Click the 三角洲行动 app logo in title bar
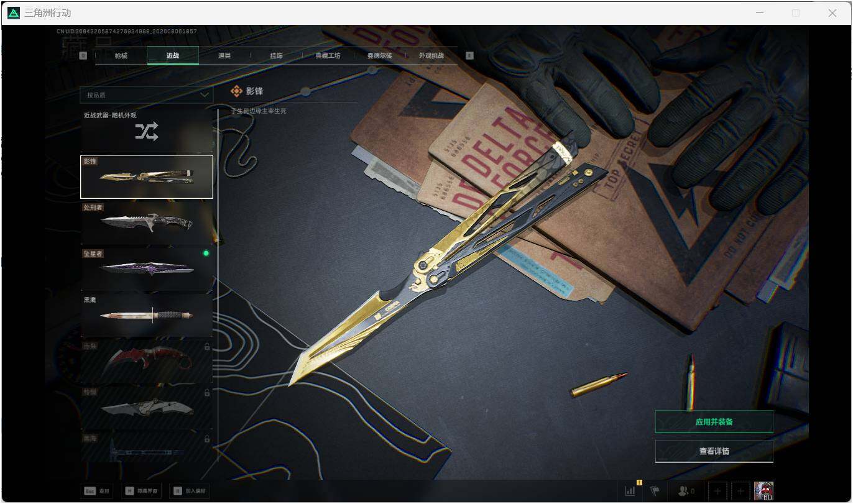The image size is (853, 504). [x=14, y=12]
